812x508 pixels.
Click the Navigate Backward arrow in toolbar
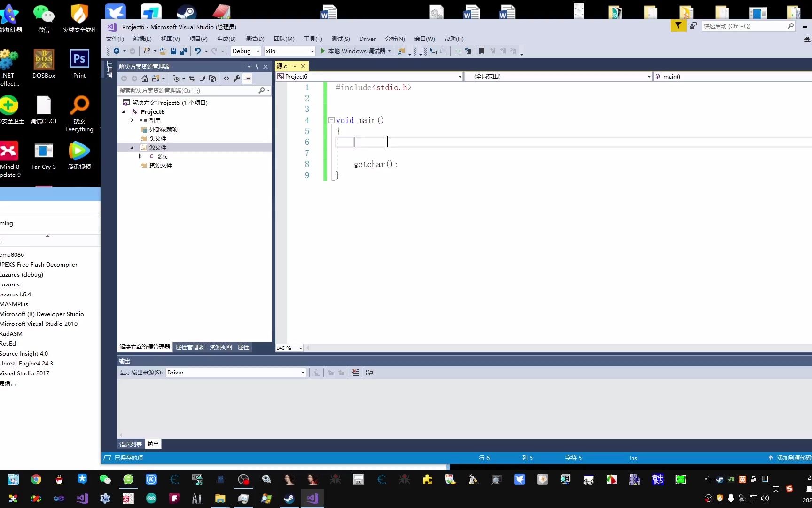117,51
